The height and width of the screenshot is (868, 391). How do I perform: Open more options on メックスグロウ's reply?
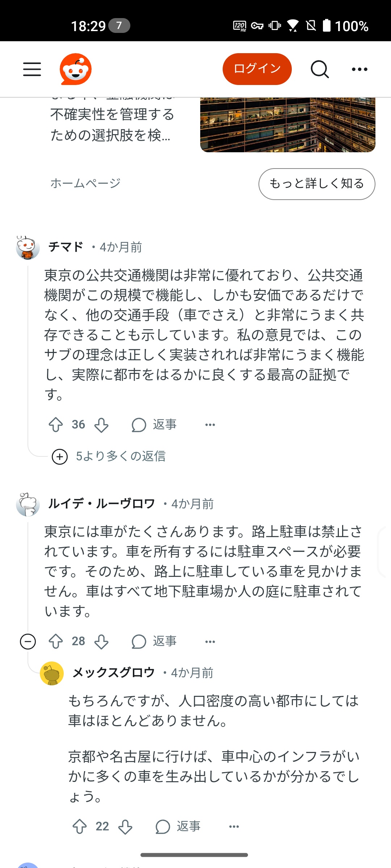click(234, 827)
